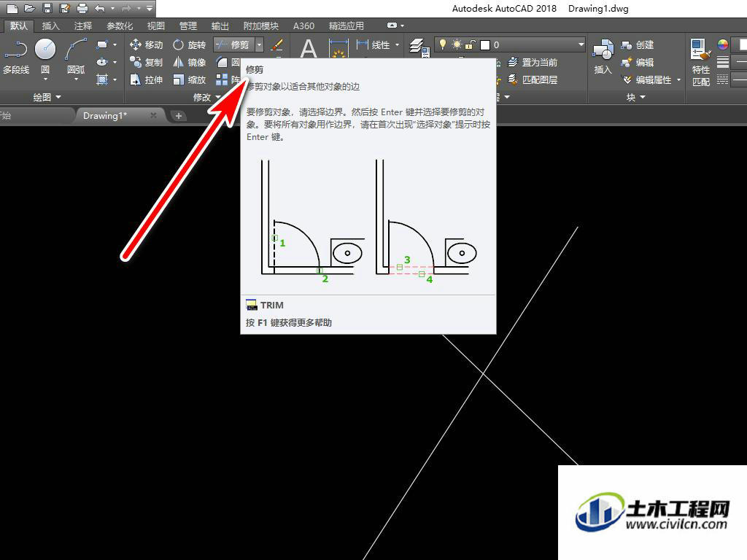Image resolution: width=747 pixels, height=560 pixels.
Task: Open the Featured Apps (精选应用) tab
Action: (347, 26)
